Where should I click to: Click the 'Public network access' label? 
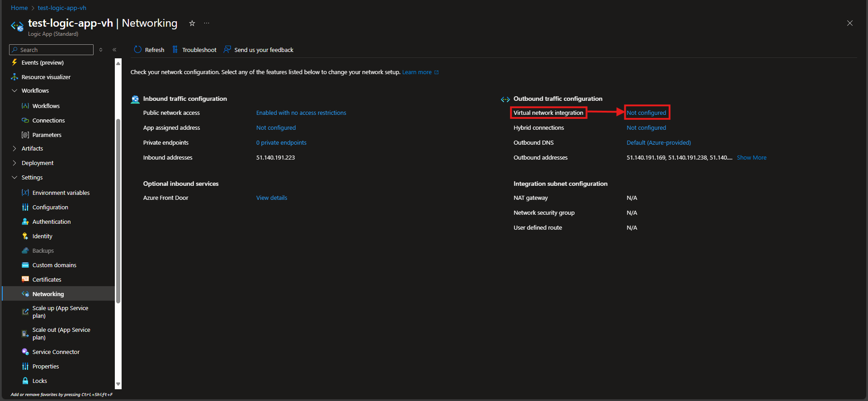[x=171, y=113]
